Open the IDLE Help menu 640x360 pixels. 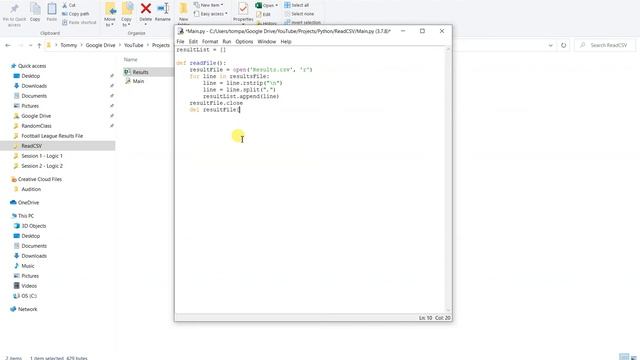click(x=286, y=42)
